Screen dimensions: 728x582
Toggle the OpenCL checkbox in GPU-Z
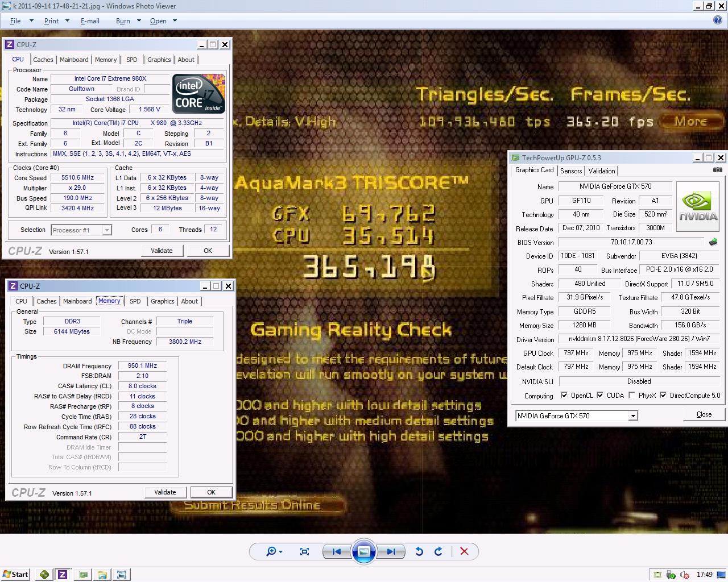(564, 396)
